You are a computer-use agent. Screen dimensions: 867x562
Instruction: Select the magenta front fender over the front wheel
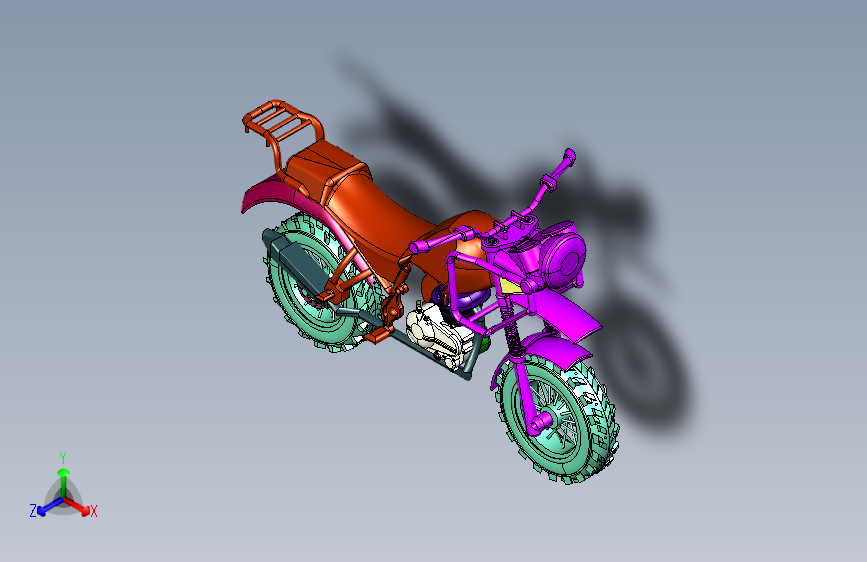point(558,351)
